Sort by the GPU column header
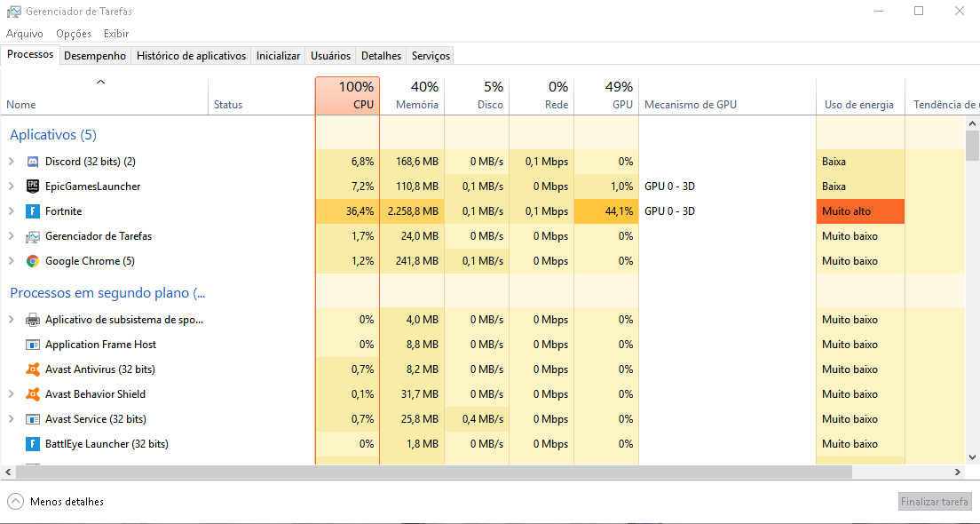 tap(606, 96)
